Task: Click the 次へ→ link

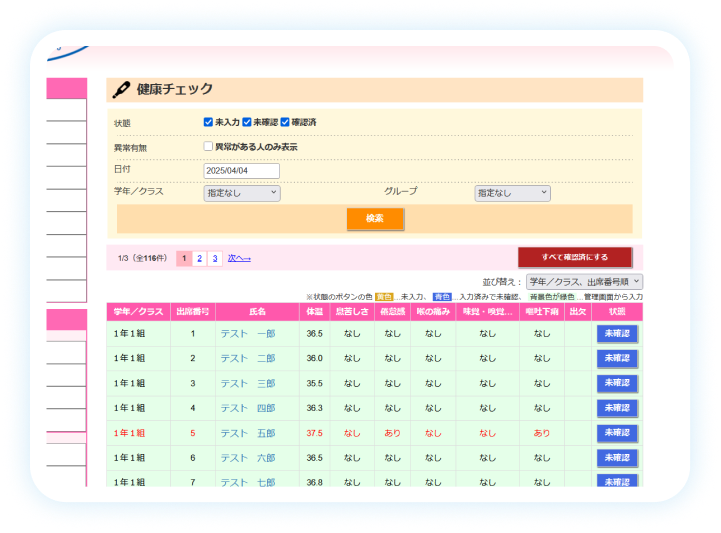Action: click(239, 258)
